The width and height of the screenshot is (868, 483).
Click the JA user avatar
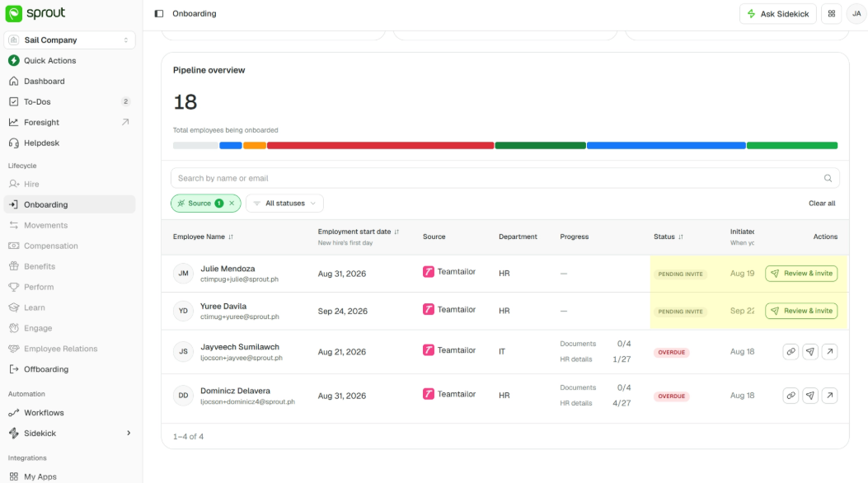click(856, 14)
